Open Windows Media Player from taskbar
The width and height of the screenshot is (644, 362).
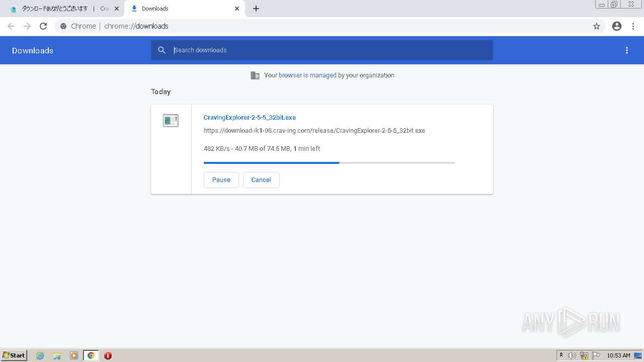tap(74, 355)
